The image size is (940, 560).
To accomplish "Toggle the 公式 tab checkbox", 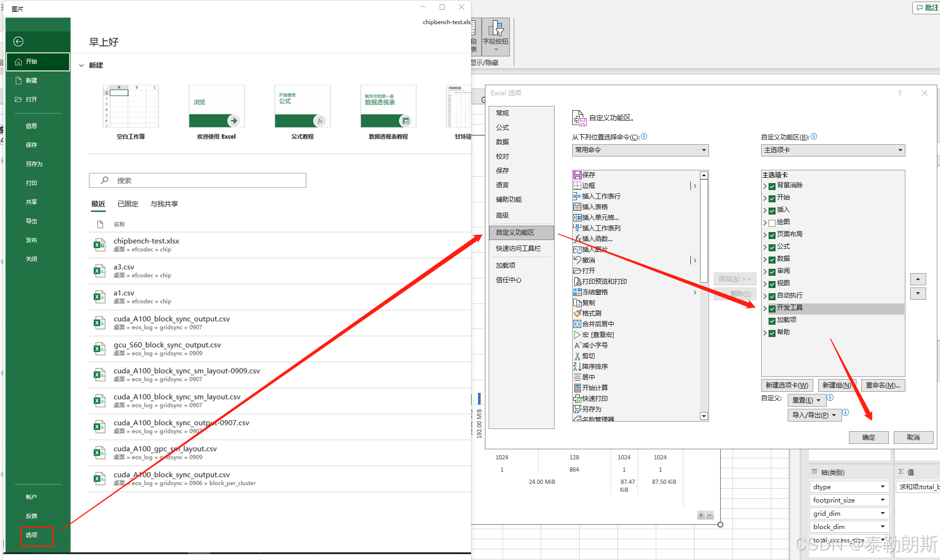I will [772, 248].
